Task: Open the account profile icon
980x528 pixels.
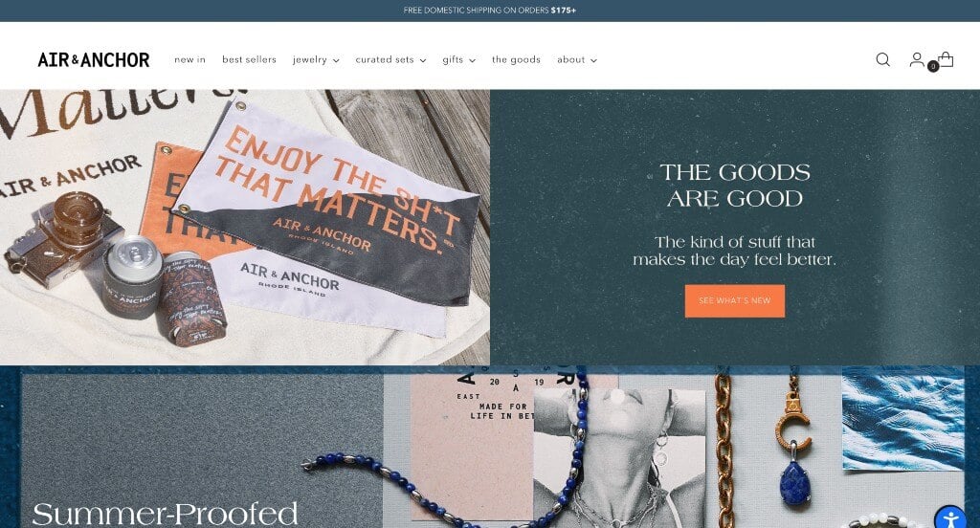Action: point(916,59)
